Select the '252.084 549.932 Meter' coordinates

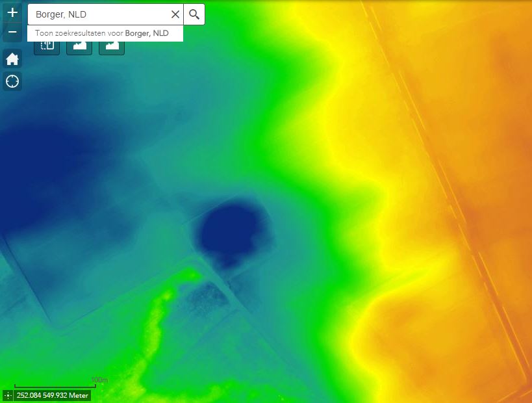point(52,396)
